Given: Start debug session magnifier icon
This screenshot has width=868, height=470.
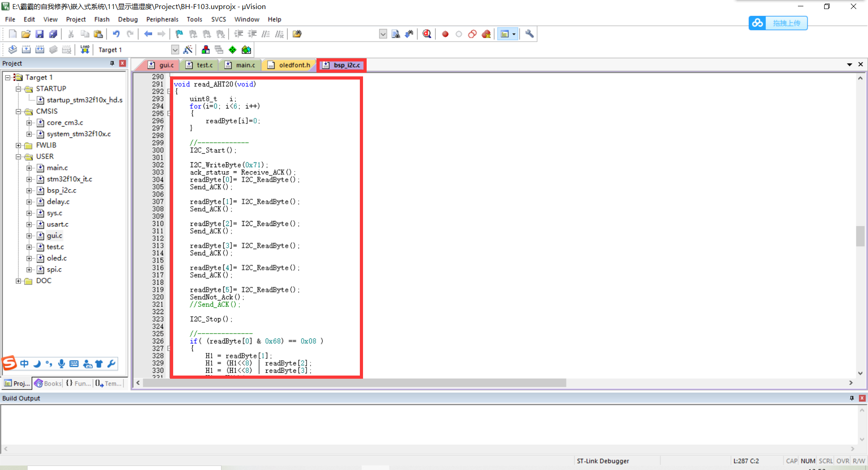Looking at the screenshot, I should pos(427,34).
